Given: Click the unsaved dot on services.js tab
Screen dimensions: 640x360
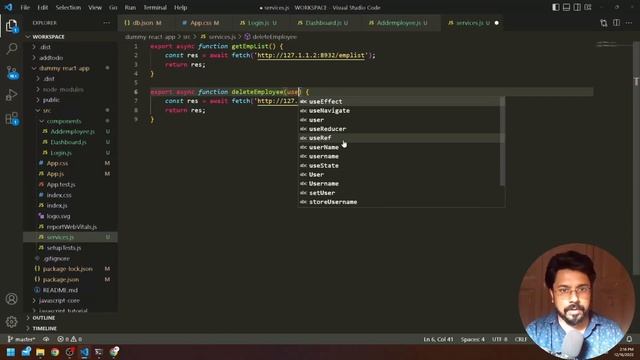Looking at the screenshot, I should tap(496, 23).
